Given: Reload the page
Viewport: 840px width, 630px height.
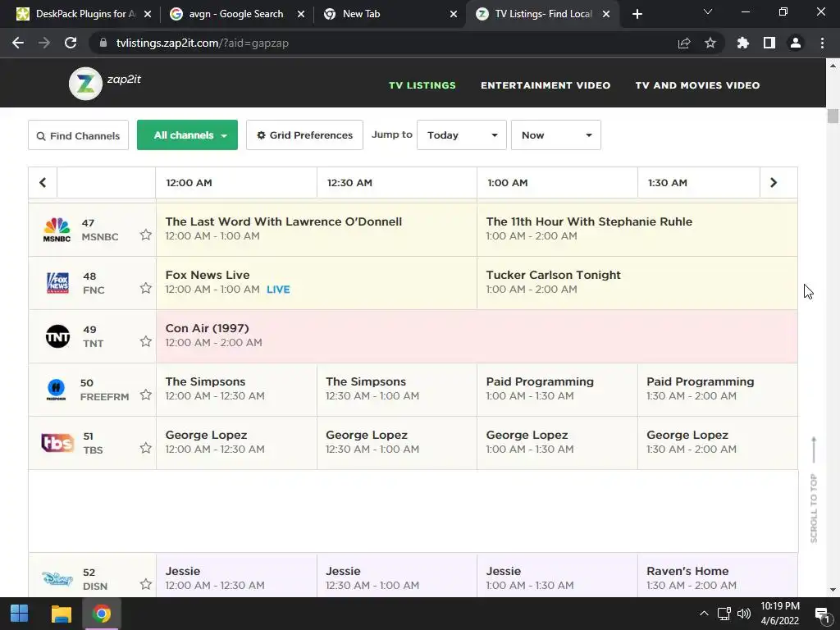Looking at the screenshot, I should pyautogui.click(x=71, y=43).
